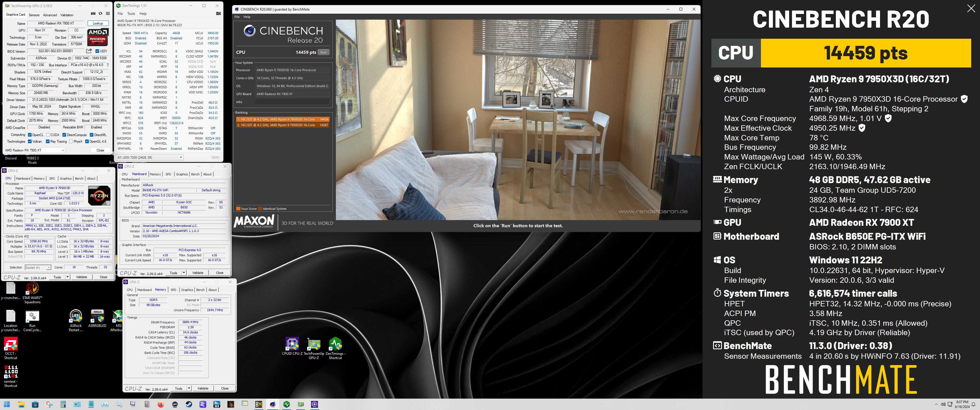Click the Cinebench taskbar icon

pos(272,404)
